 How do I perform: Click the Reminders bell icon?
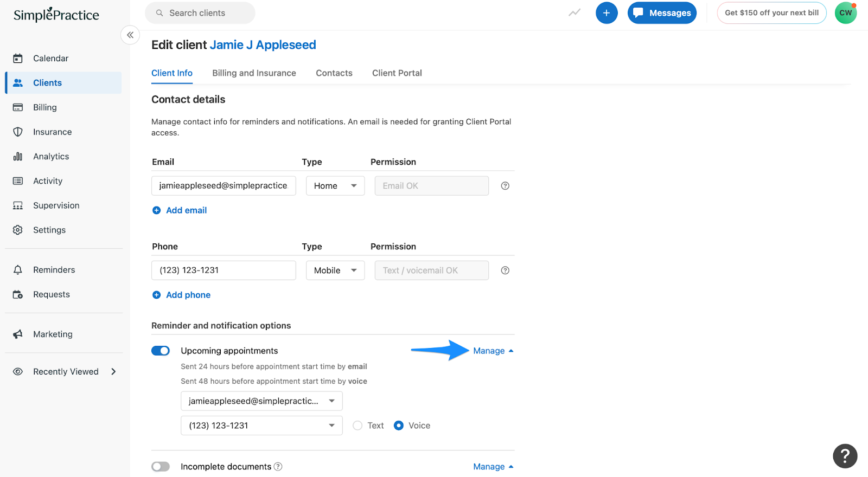click(18, 270)
